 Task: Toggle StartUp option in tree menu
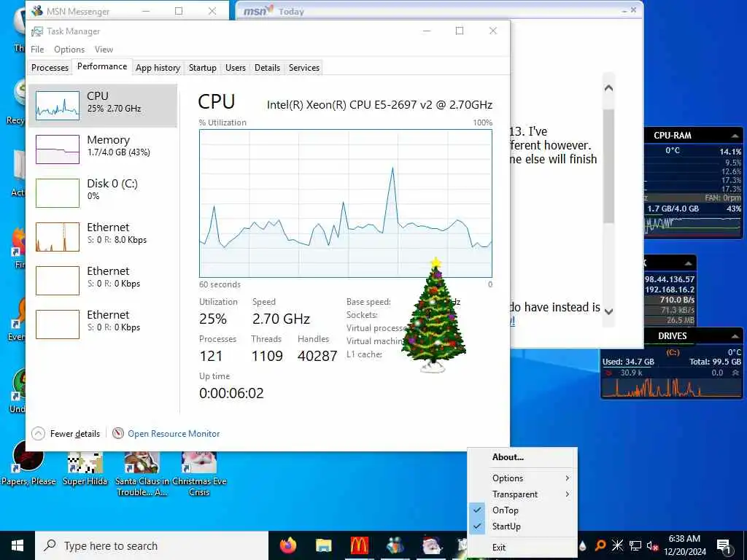(x=522, y=526)
